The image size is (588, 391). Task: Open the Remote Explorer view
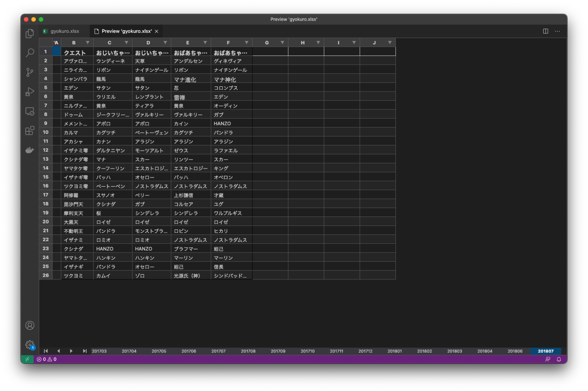click(x=29, y=111)
